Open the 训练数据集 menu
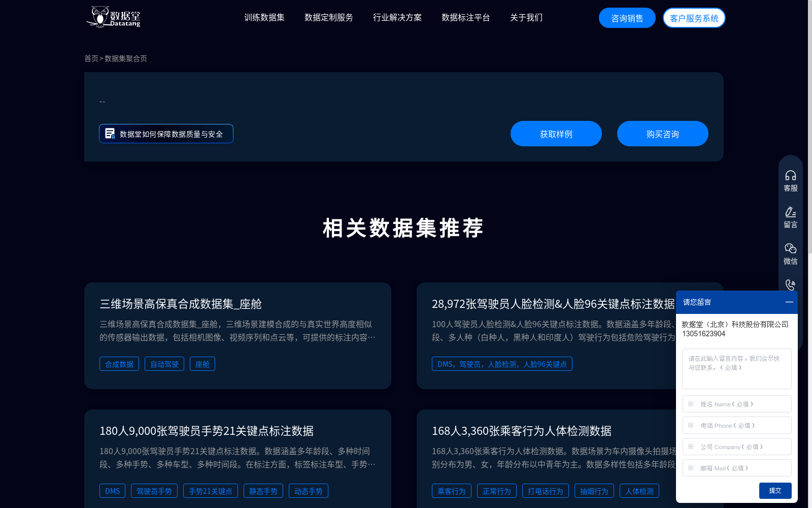812x508 pixels. (x=264, y=18)
